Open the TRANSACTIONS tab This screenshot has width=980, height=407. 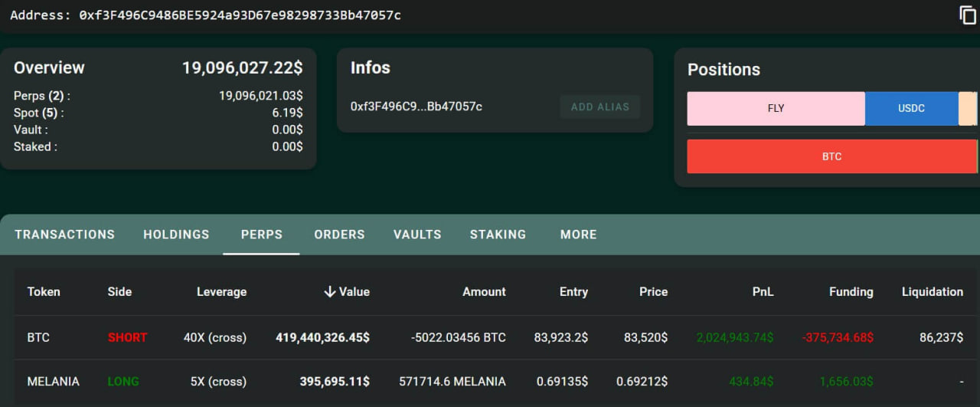coord(64,235)
